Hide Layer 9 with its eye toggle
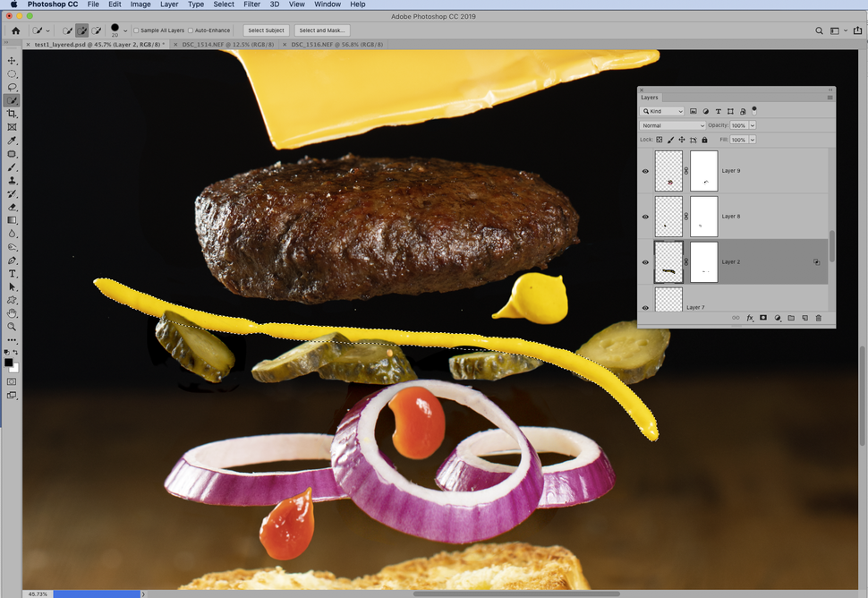The width and height of the screenshot is (868, 598). (x=645, y=171)
